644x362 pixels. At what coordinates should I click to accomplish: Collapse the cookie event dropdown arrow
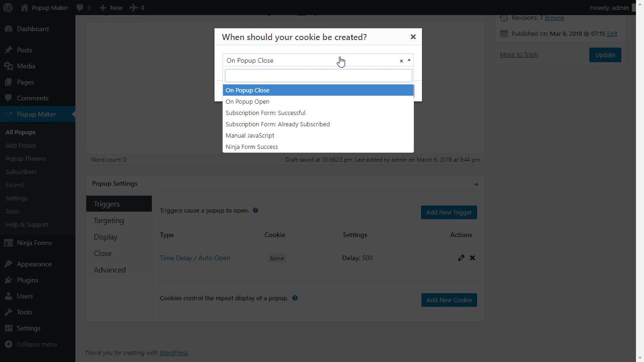click(x=409, y=60)
